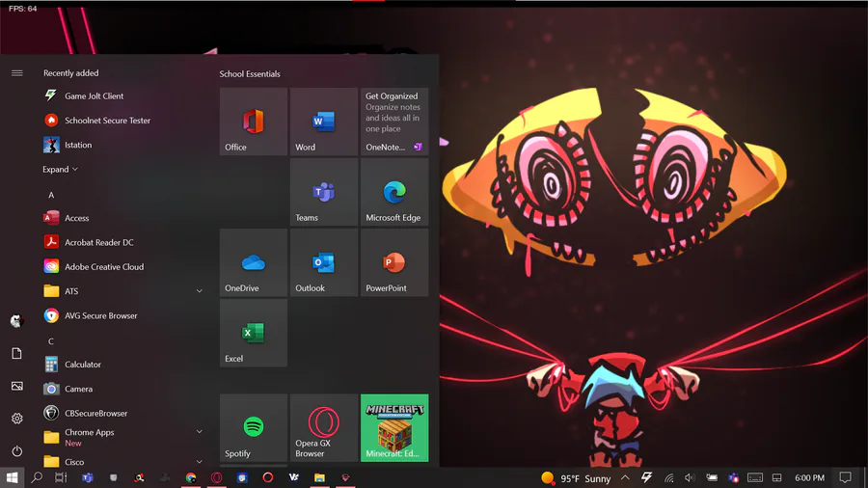Open the Minecraft Education tile
The image size is (868, 488).
pyautogui.click(x=394, y=427)
